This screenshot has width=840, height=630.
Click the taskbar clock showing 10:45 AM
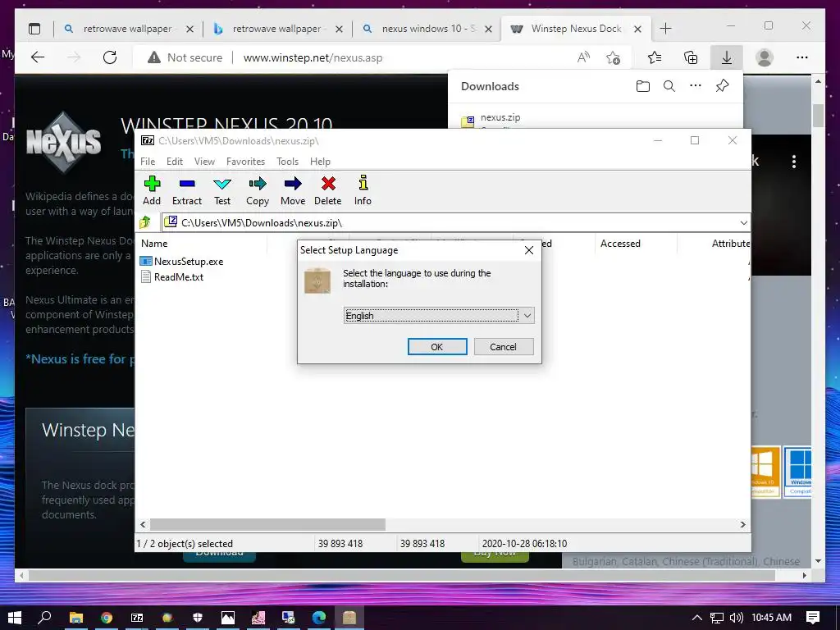[x=771, y=617]
